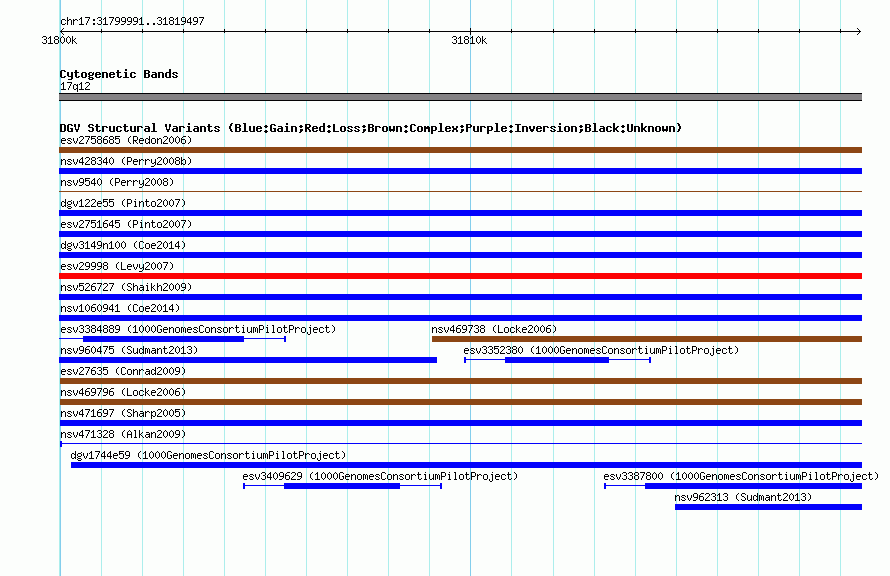Click the nsv9540 (Perry2008) label
Viewport: 890px width, 576px height.
(117, 182)
